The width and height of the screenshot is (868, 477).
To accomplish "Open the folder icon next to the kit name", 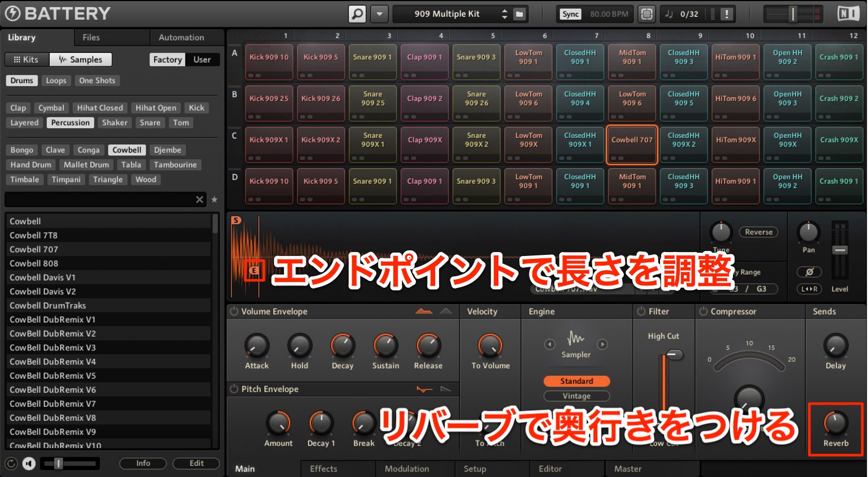I will tap(519, 14).
